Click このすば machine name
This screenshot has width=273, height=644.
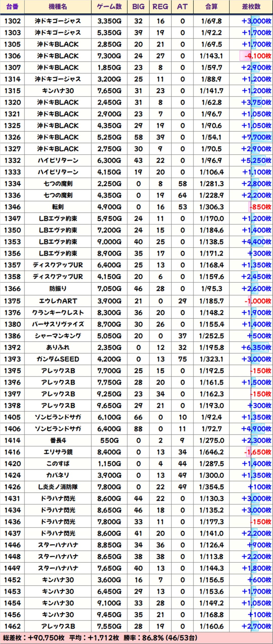point(58,464)
